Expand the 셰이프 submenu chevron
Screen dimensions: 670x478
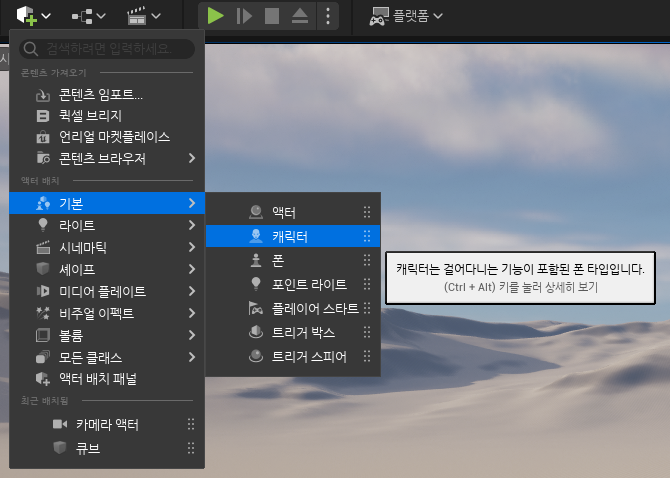192,269
